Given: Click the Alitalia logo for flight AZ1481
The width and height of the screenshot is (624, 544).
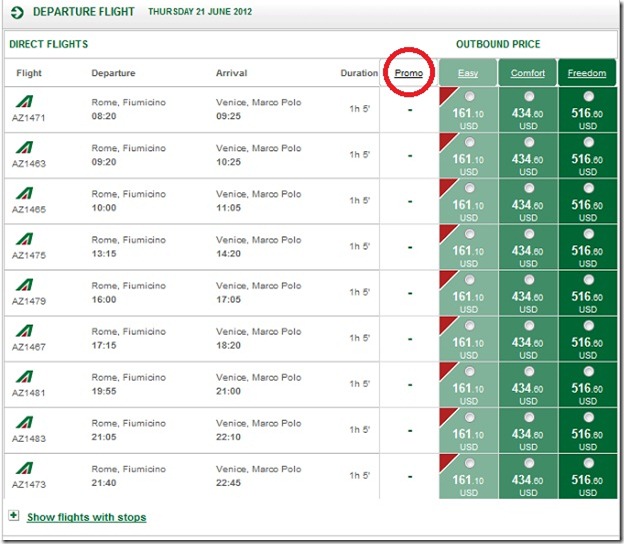Looking at the screenshot, I should [25, 376].
